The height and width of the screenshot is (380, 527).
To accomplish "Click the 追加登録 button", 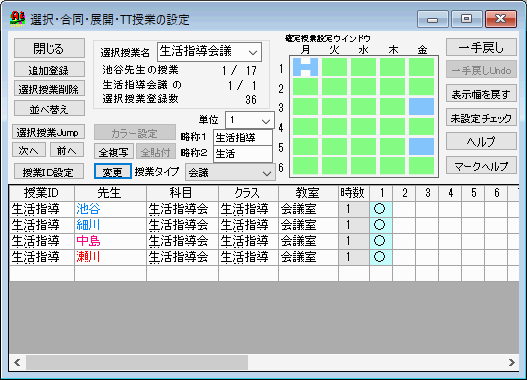I will pyautogui.click(x=49, y=70).
